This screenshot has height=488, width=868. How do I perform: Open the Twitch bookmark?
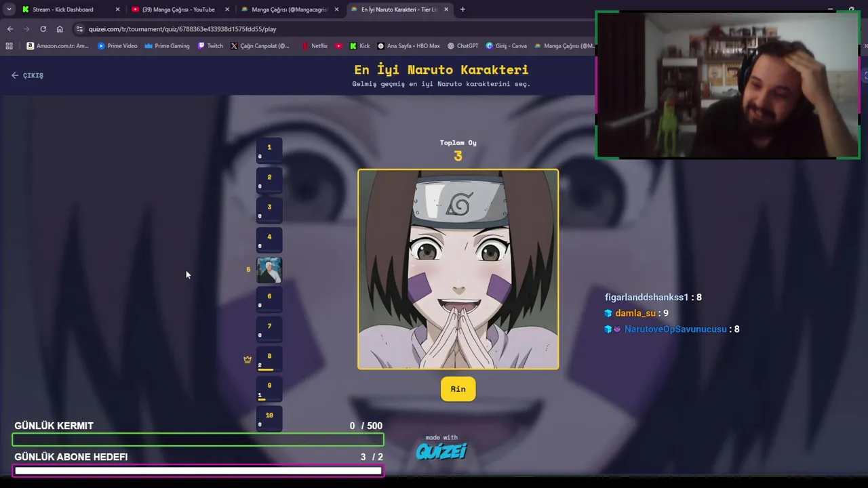(x=210, y=46)
